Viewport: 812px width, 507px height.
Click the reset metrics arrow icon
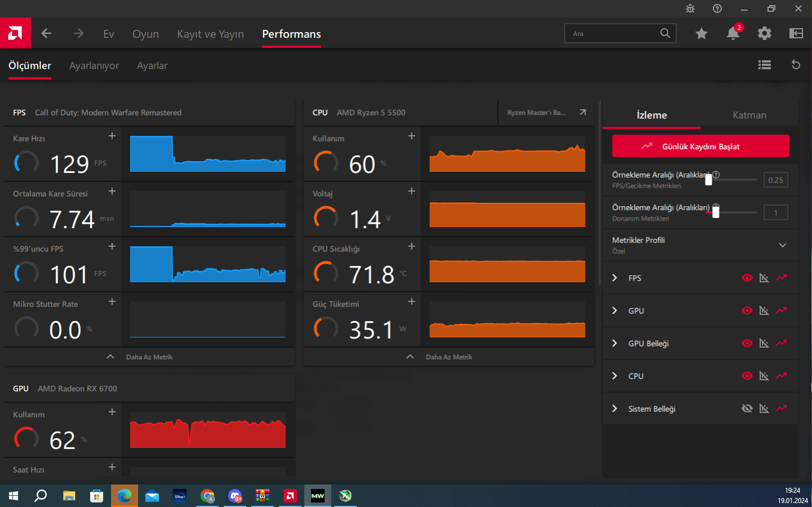tap(796, 65)
